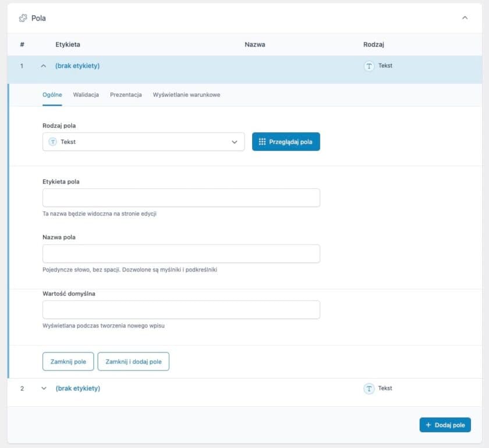
Task: Collapse the Pola panel with top-right chevron
Action: coord(465,18)
